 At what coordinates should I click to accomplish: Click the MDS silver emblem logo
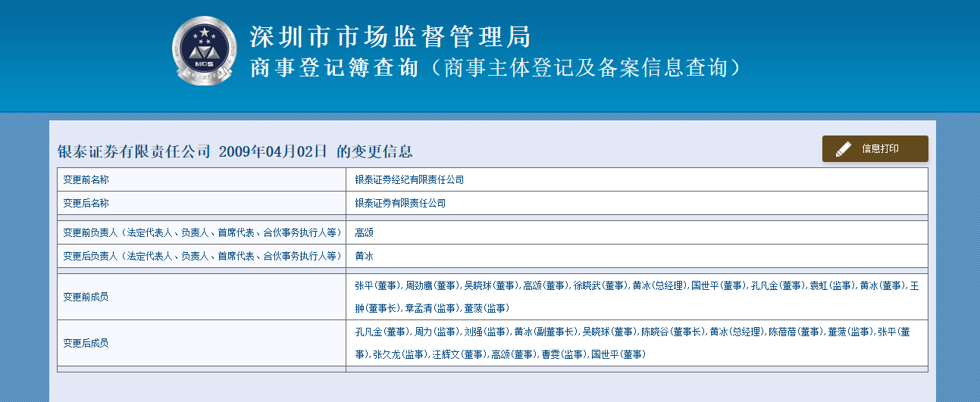203,50
